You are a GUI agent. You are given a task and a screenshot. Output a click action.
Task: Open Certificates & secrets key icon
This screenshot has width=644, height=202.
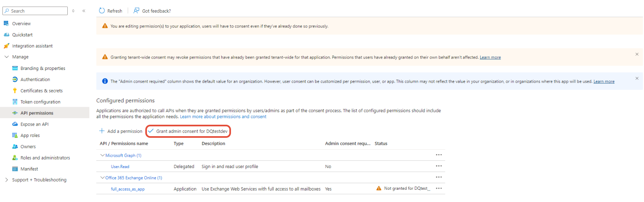(15, 91)
